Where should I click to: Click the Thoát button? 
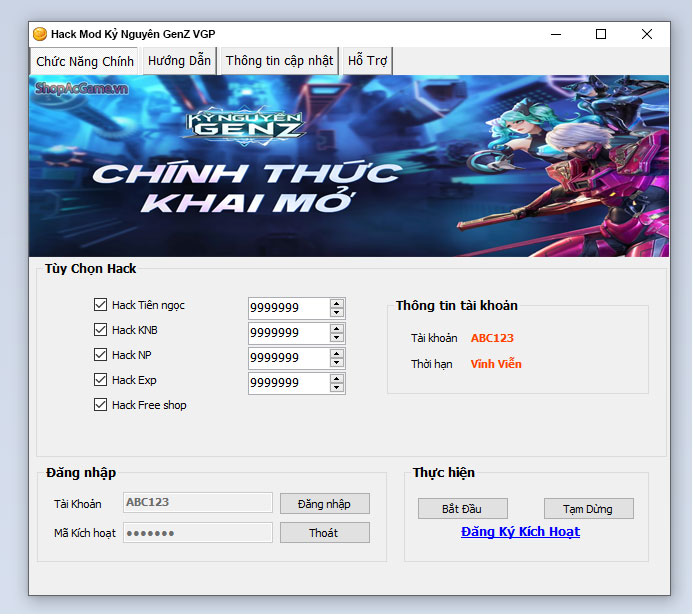[x=325, y=533]
